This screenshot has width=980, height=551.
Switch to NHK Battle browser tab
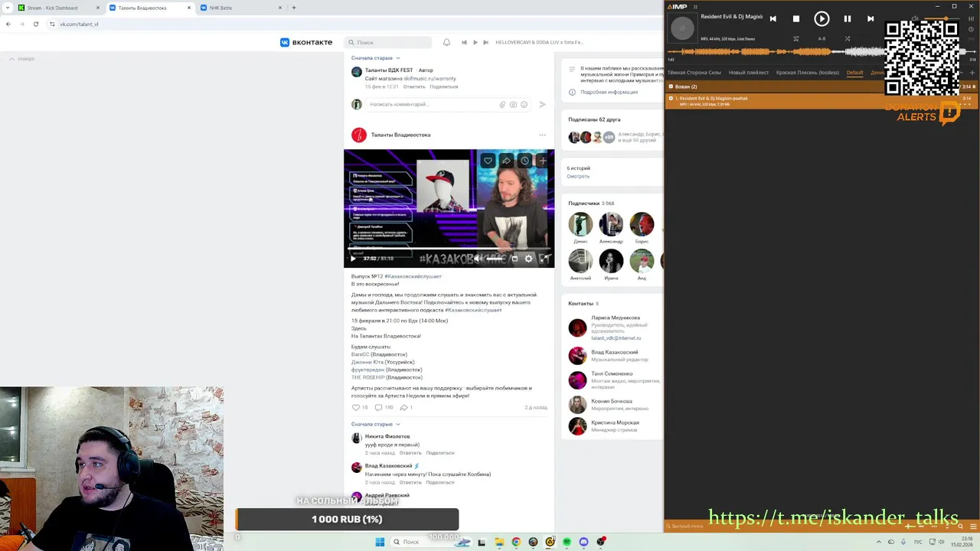coord(241,8)
